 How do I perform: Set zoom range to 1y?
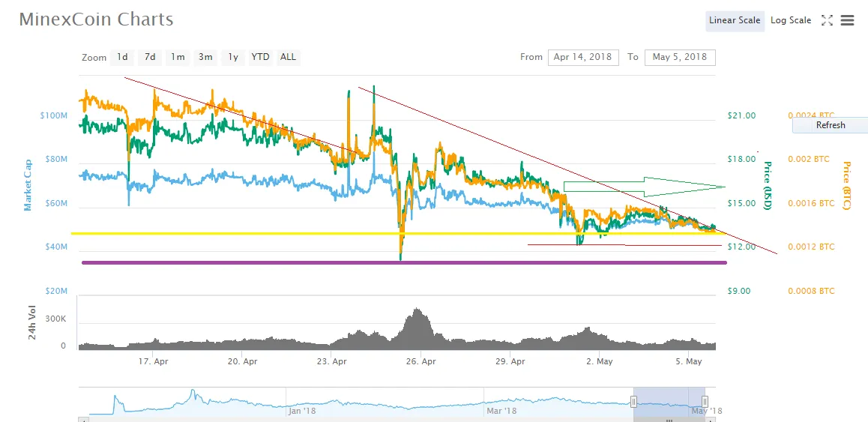tap(233, 57)
